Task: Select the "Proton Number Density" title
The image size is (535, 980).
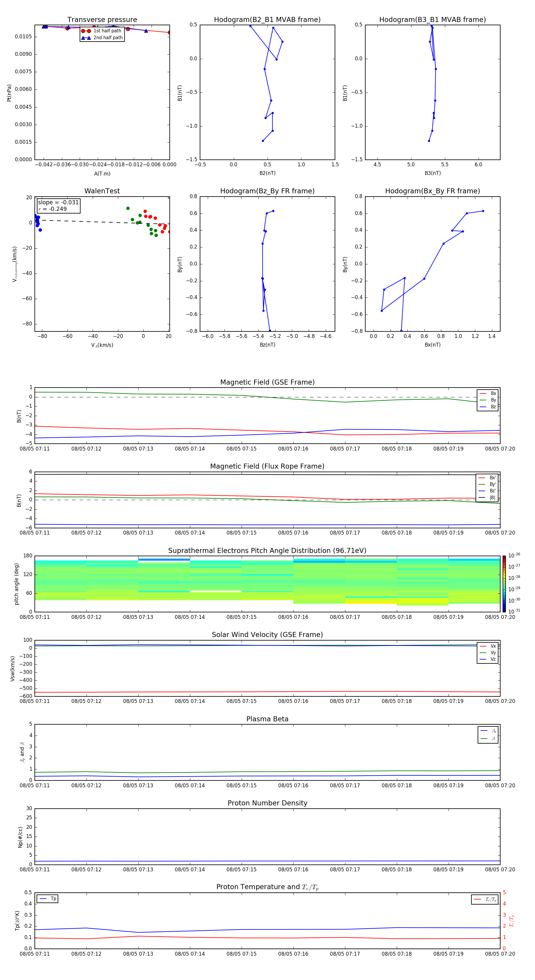Action: point(267,803)
